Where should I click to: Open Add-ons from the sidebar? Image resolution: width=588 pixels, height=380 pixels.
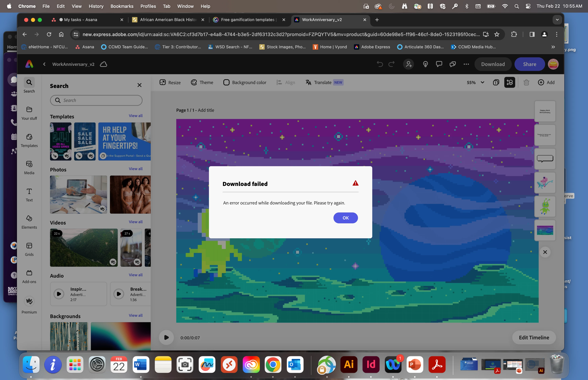point(29,276)
